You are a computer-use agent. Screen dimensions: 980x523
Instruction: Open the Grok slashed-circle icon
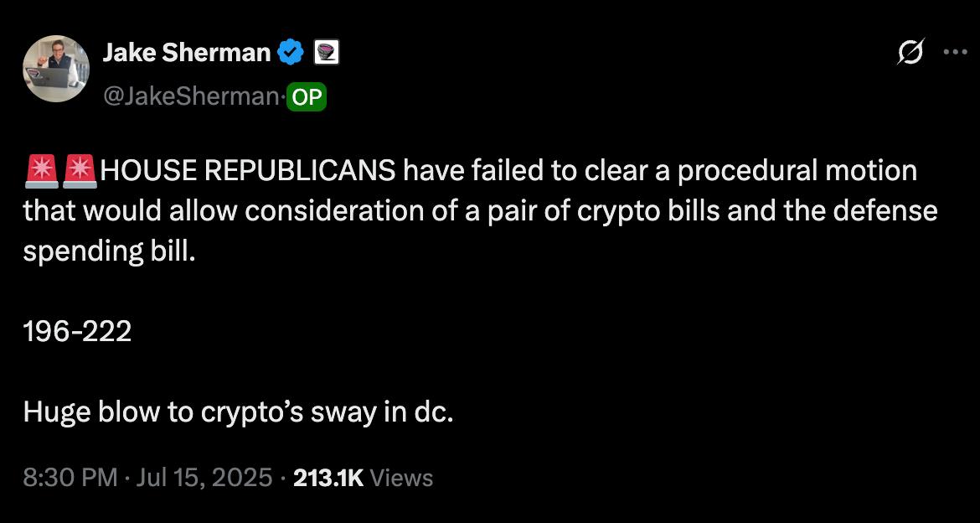tap(910, 52)
